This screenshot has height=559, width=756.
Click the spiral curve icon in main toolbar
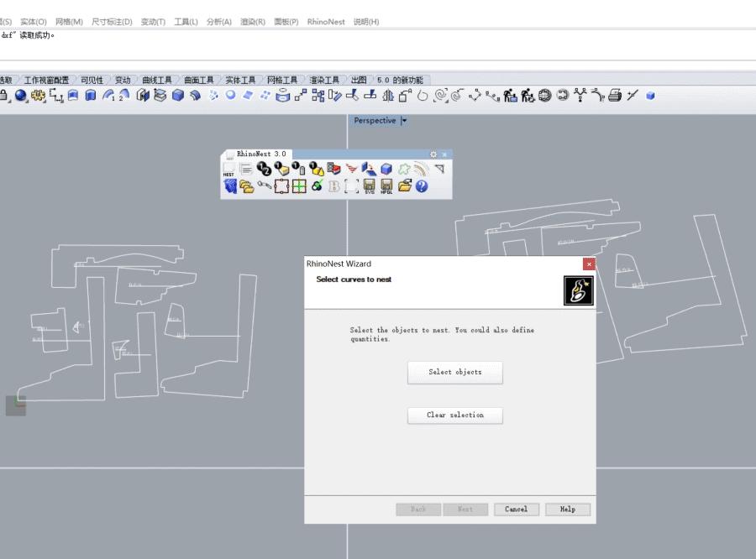pos(439,96)
